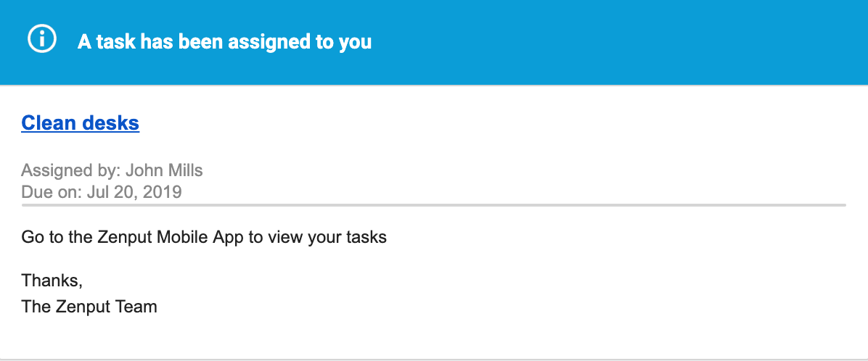Click the gray divider below the due date

click(434, 206)
